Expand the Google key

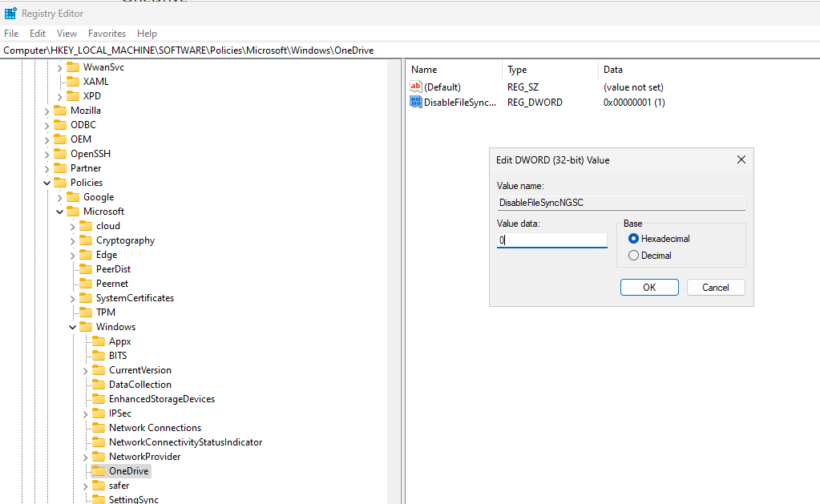(59, 198)
